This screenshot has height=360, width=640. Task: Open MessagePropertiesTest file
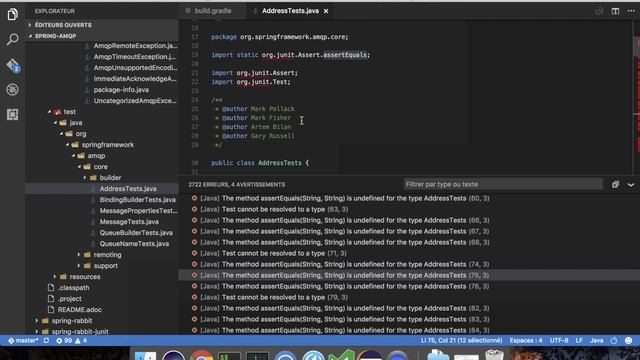click(138, 211)
